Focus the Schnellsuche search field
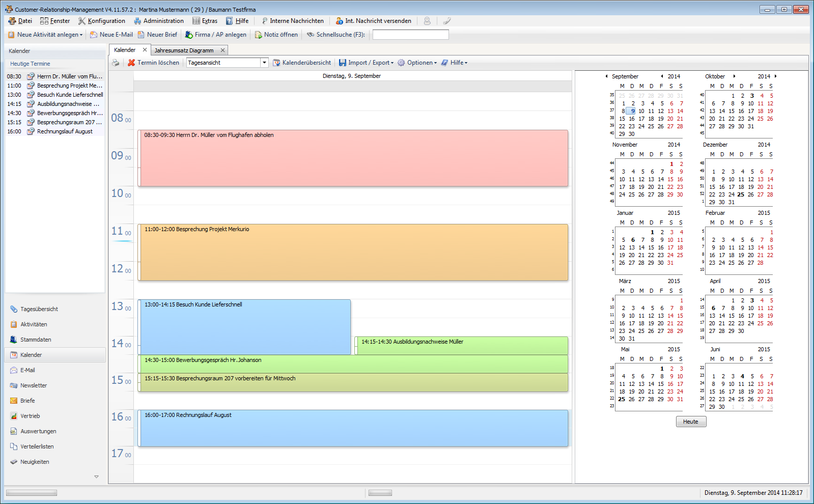The width and height of the screenshot is (814, 504). pos(411,35)
